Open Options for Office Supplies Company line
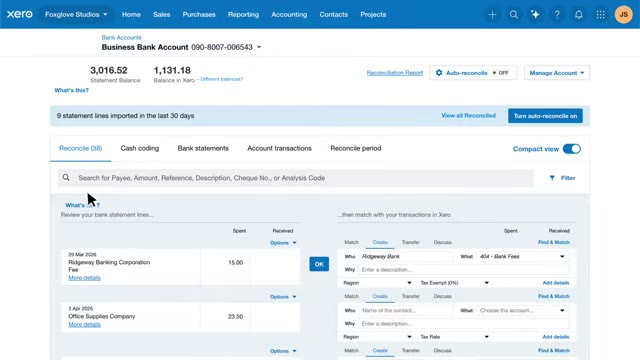 point(283,297)
